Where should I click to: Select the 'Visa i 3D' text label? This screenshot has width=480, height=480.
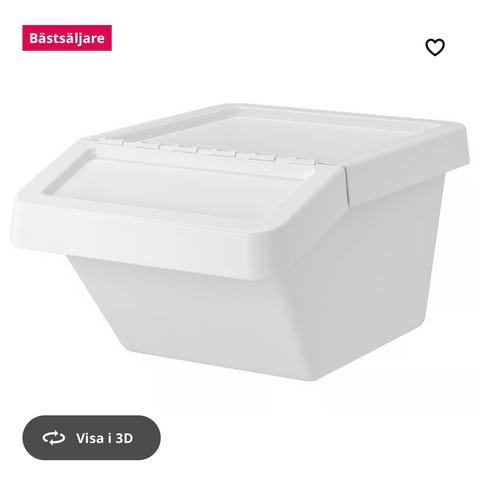pos(104,438)
